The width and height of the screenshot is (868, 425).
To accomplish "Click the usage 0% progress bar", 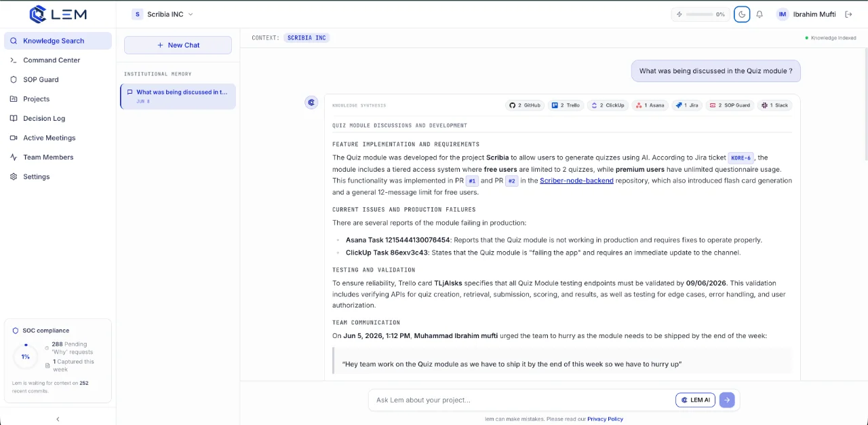I will tap(699, 14).
